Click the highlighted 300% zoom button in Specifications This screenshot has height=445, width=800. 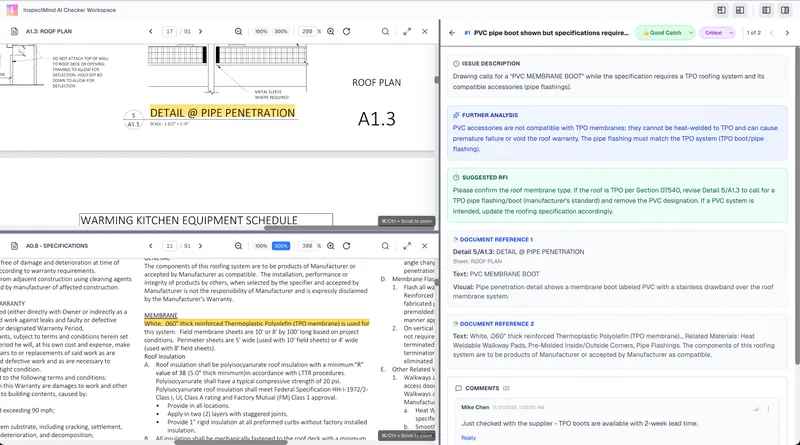[x=281, y=246]
